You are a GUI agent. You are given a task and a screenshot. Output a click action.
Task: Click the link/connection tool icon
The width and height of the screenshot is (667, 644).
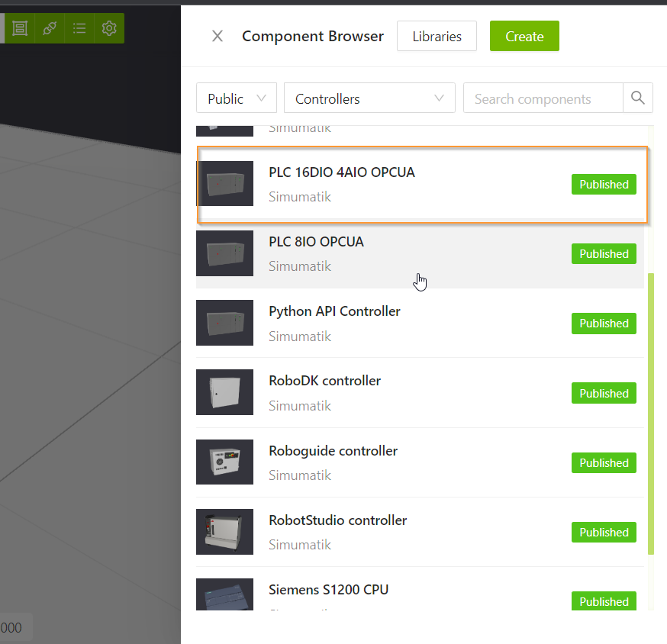pyautogui.click(x=50, y=28)
